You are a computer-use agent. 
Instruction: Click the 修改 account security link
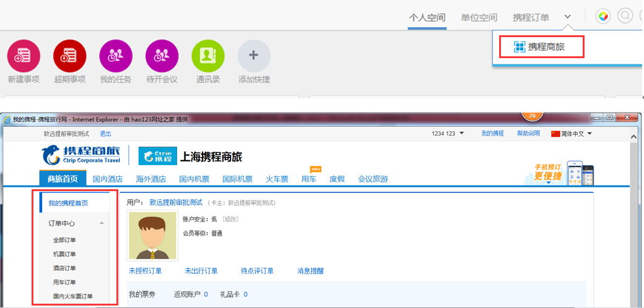[x=230, y=219]
